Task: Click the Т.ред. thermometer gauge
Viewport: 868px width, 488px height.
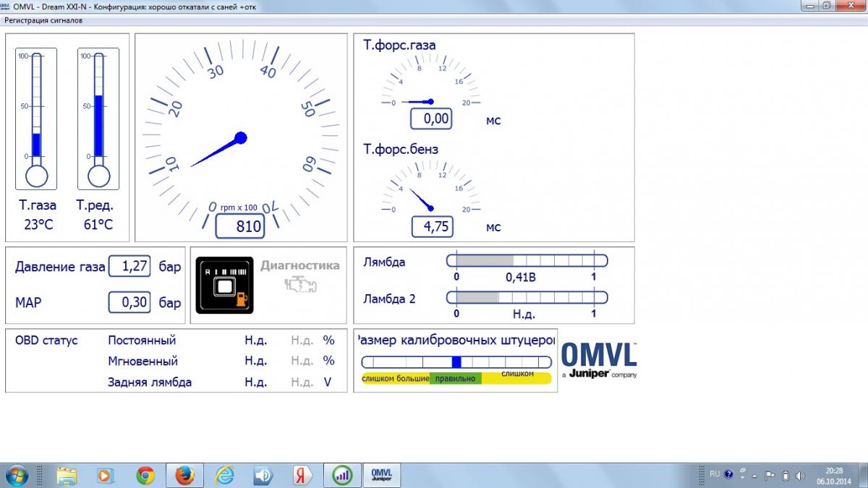Action: 98,119
